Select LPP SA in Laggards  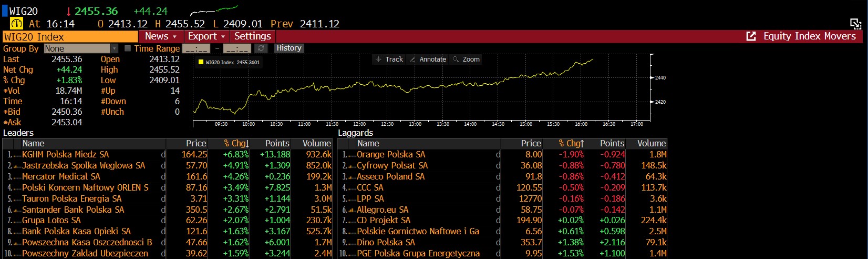502,199
